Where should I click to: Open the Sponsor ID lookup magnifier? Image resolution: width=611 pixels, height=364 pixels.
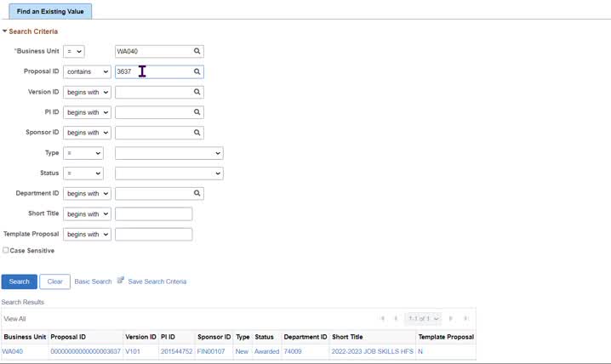click(x=197, y=133)
